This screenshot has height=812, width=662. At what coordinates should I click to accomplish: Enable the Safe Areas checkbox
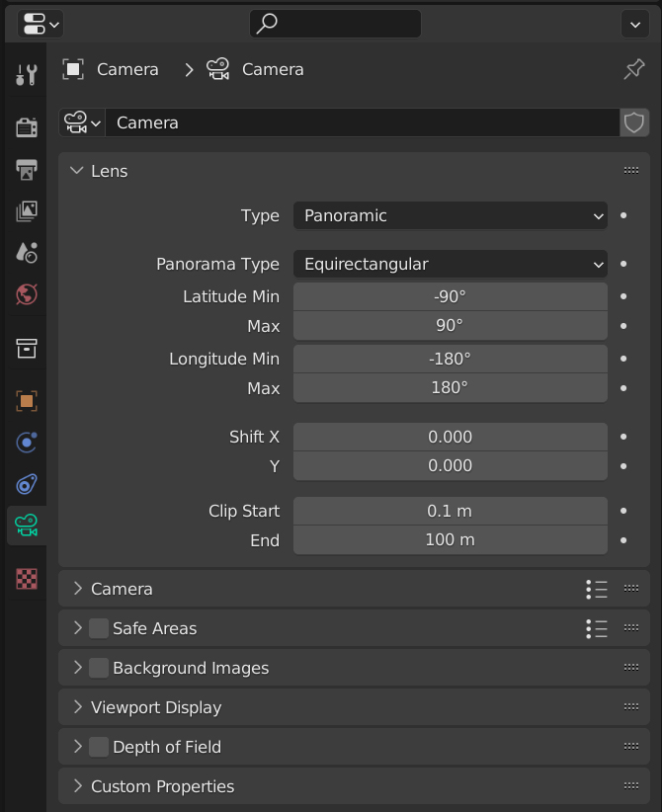[99, 628]
